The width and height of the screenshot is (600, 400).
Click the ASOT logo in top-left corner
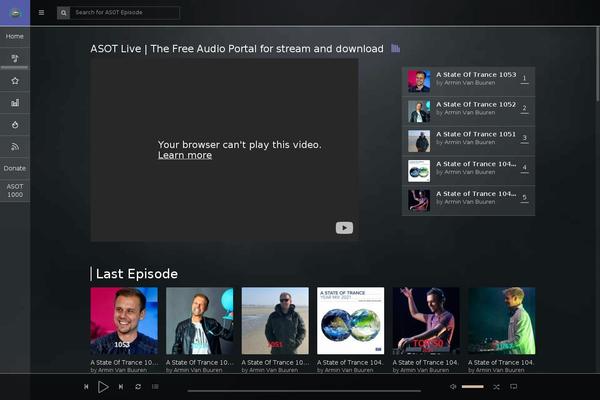(15, 13)
